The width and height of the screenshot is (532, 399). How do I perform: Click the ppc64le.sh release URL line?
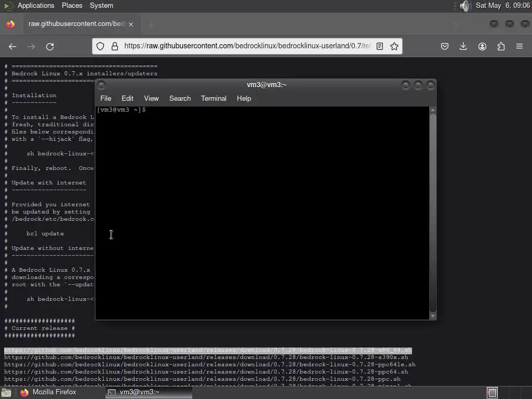tap(210, 365)
